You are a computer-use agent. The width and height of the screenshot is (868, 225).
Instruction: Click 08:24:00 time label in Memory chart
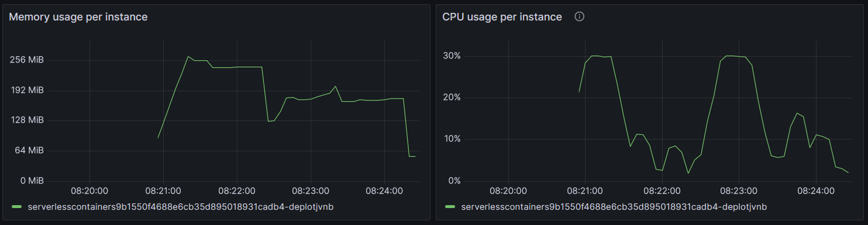[384, 191]
